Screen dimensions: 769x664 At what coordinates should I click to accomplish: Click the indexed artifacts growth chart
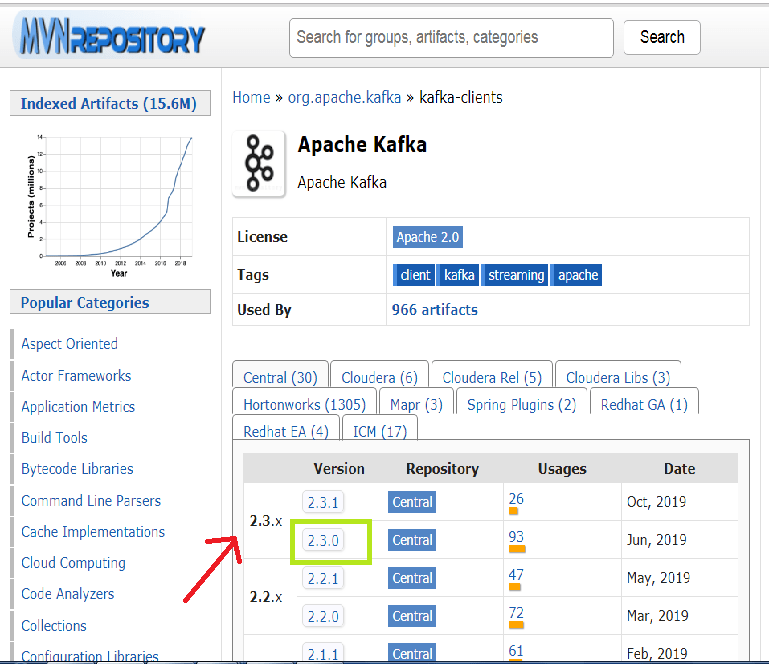110,203
